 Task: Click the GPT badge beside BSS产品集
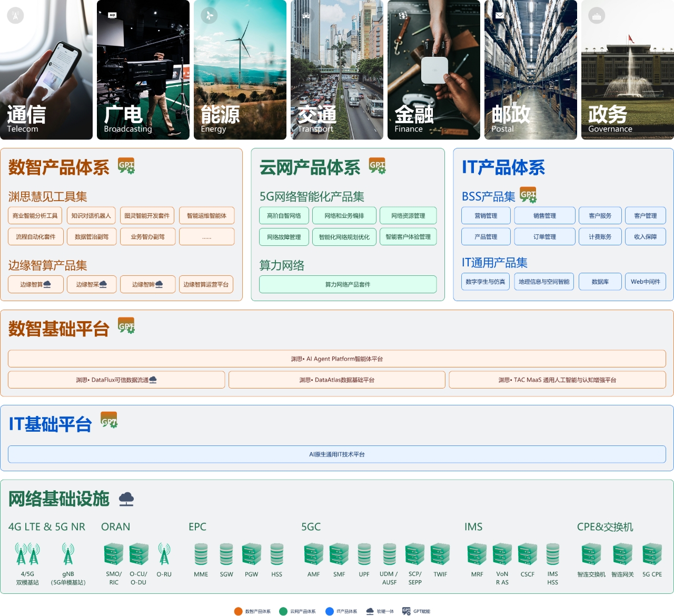(528, 195)
